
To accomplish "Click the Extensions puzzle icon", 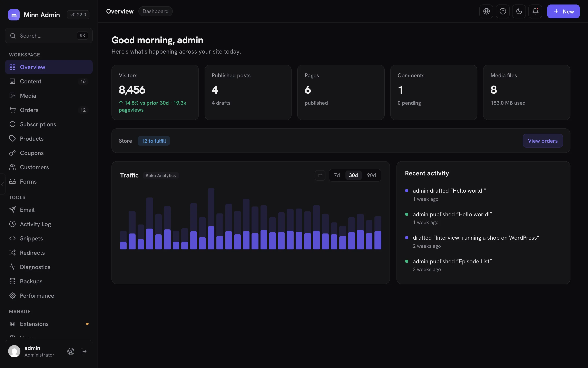I will pos(12,324).
